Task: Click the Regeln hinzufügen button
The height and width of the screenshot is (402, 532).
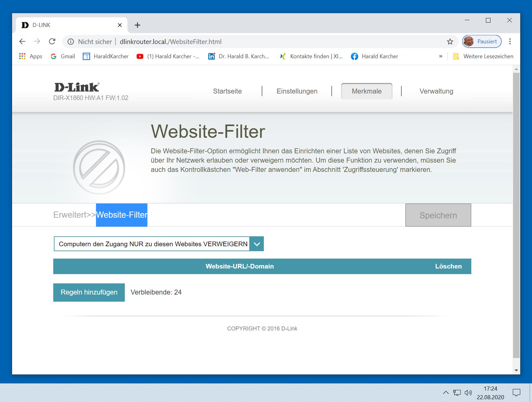Action: point(89,292)
